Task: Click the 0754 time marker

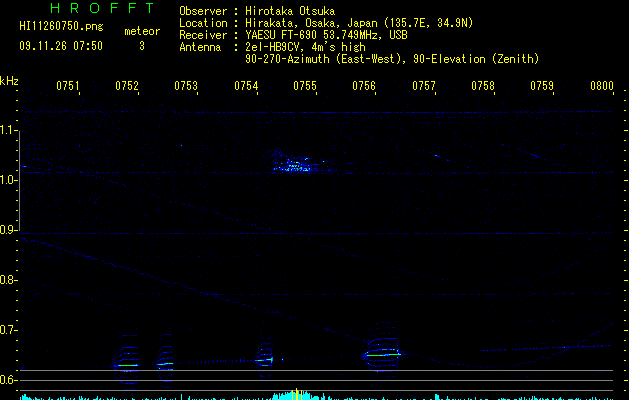Action: point(246,85)
